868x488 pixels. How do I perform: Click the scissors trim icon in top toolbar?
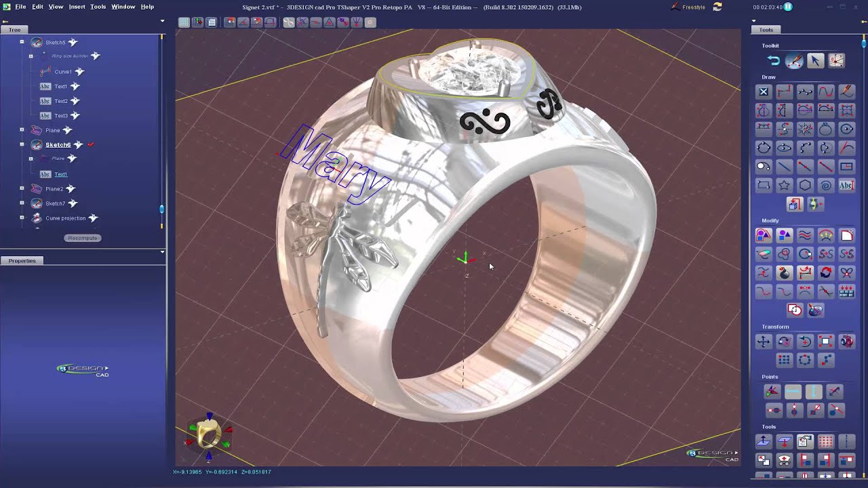point(288,22)
